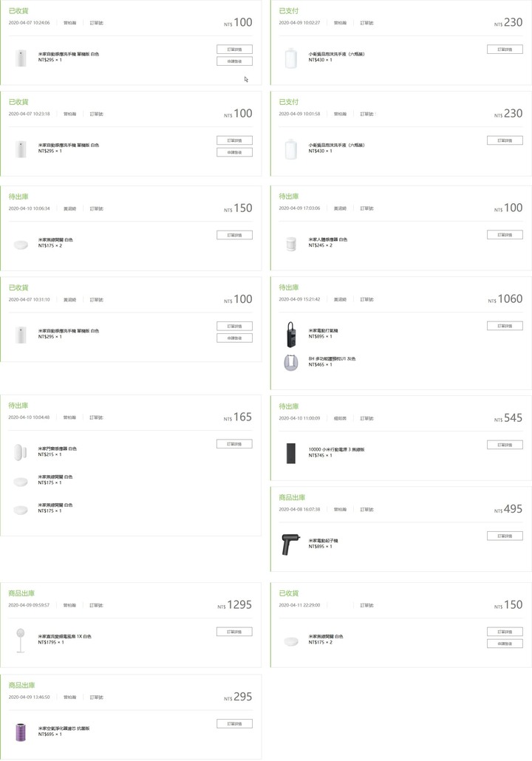Open the door sensor image in NT$165 order

point(20,452)
